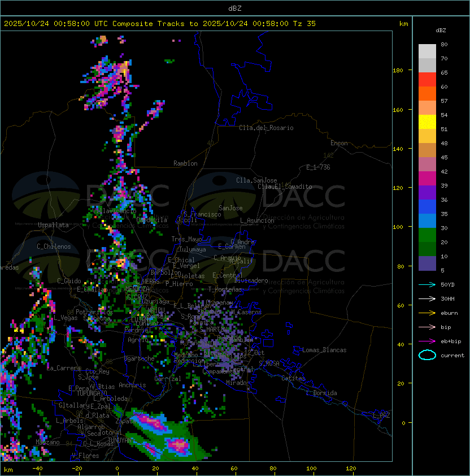470x476 pixels.
Task: Click the '180' tick on vertical km axis
Action: 398,71
